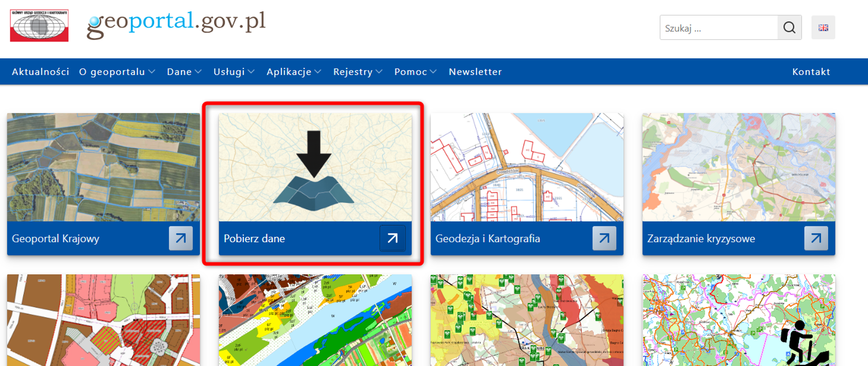The image size is (868, 366).
Task: Open arrow icon on Geodezja i Kartografia card
Action: [604, 238]
